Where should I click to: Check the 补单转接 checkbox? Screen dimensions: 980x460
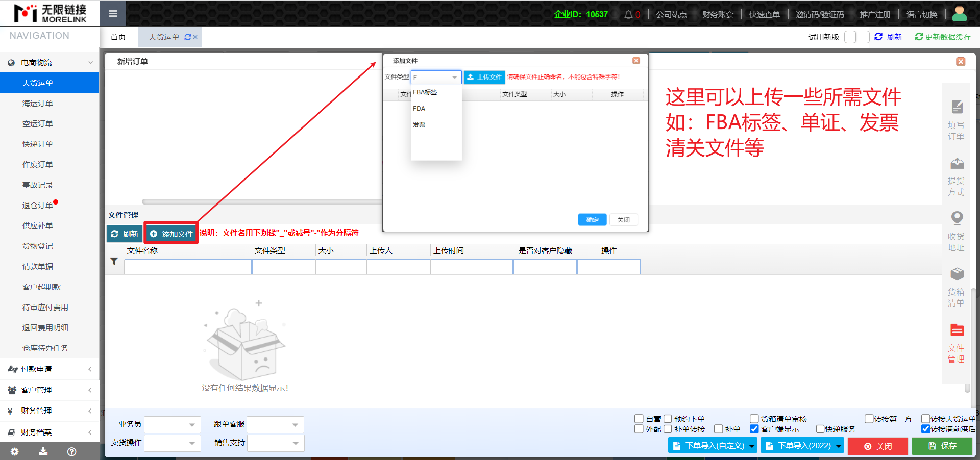click(668, 429)
